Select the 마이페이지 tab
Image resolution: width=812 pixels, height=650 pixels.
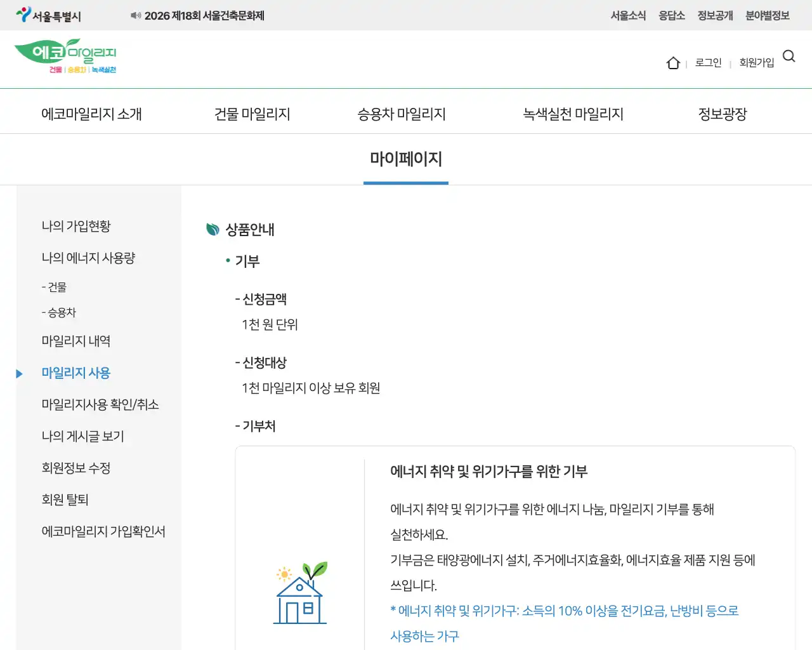[406, 159]
